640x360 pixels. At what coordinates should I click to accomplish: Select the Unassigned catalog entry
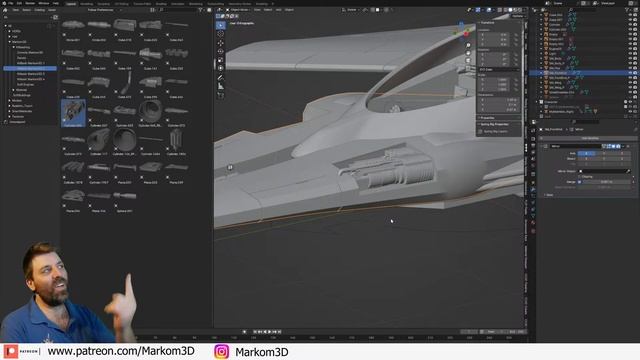click(17, 122)
